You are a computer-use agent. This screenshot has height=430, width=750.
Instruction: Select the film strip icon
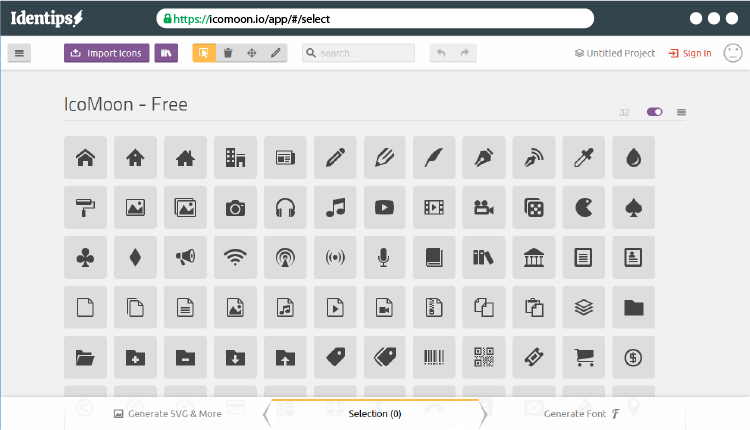click(x=434, y=208)
